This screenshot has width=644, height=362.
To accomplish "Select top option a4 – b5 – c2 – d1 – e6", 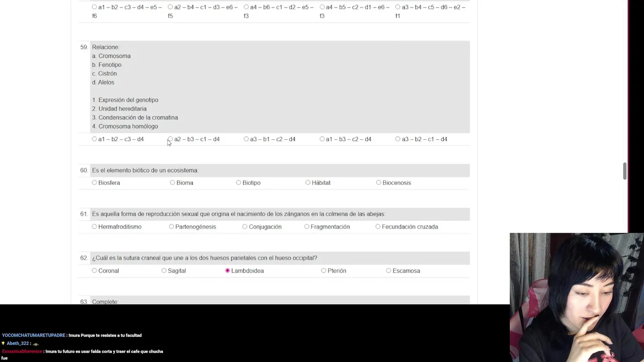I will [322, 7].
